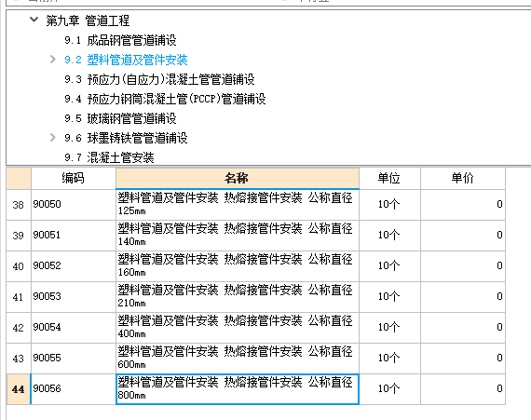Click the 10个 unit cell in row 38

[389, 205]
